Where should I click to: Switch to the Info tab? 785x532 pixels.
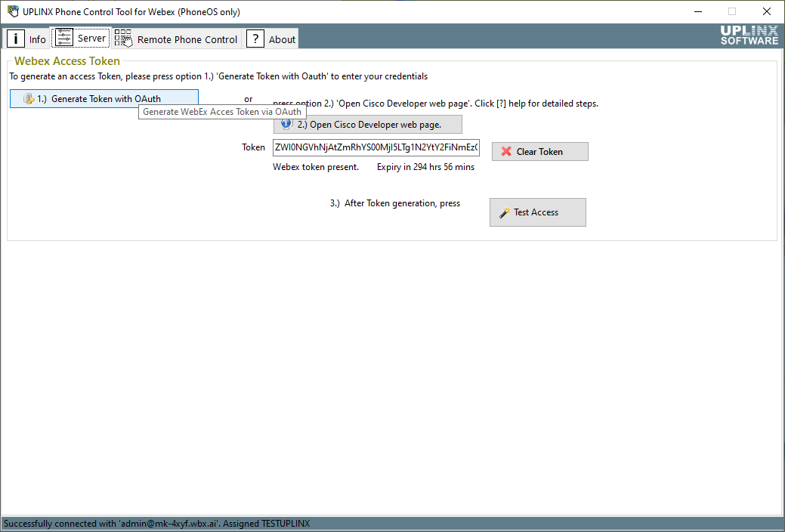coord(37,39)
